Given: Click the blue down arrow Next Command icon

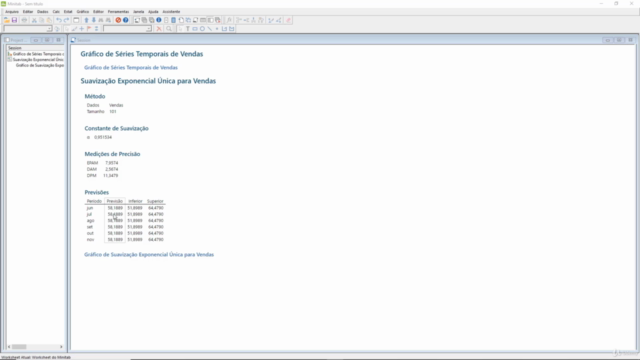Looking at the screenshot, I should (93, 20).
